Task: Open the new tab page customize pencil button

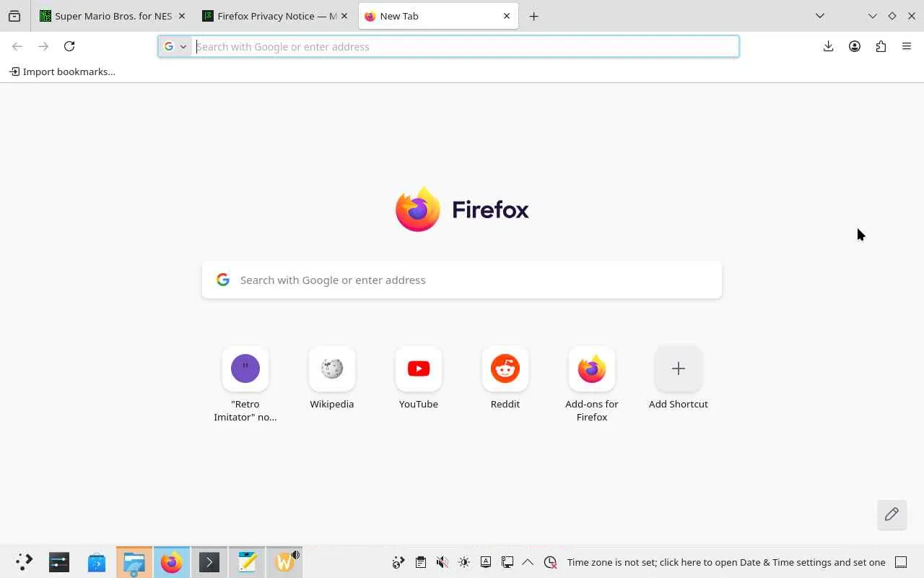Action: (892, 514)
